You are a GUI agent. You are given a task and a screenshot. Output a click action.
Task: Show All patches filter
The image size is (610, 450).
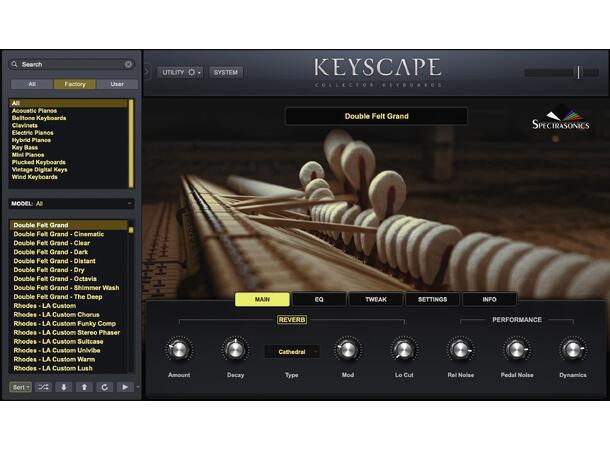coord(32,84)
